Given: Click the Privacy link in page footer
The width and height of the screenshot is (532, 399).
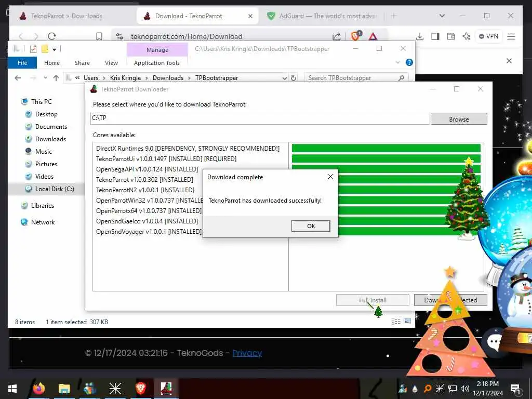Looking at the screenshot, I should [247, 353].
